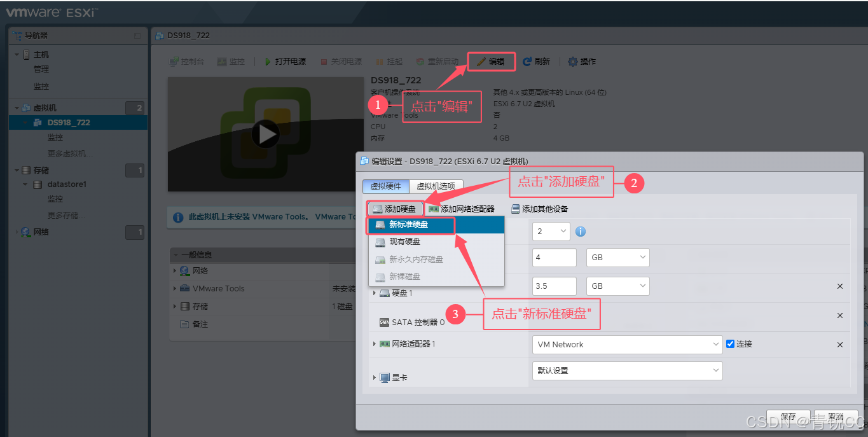Expand the Networking row in General Information
Screen dimensions: 868x437
pos(175,271)
